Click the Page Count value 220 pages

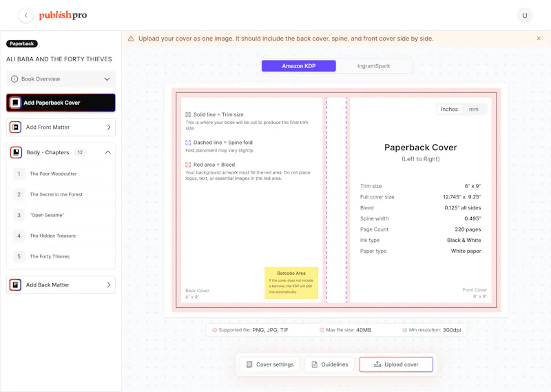(x=468, y=229)
